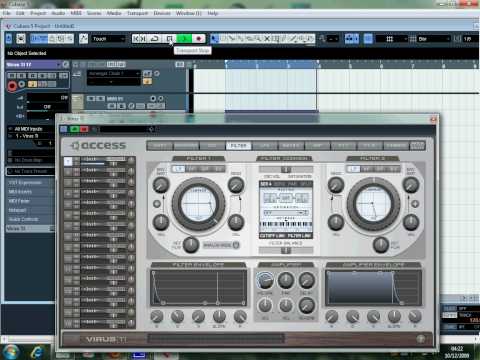Open the No Drum Map selector
Viewport: 480px width, 360px height.
[31, 160]
